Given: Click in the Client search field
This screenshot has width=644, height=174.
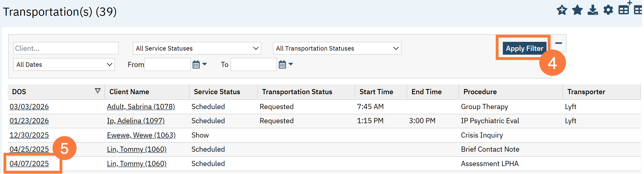Looking at the screenshot, I should [x=66, y=48].
